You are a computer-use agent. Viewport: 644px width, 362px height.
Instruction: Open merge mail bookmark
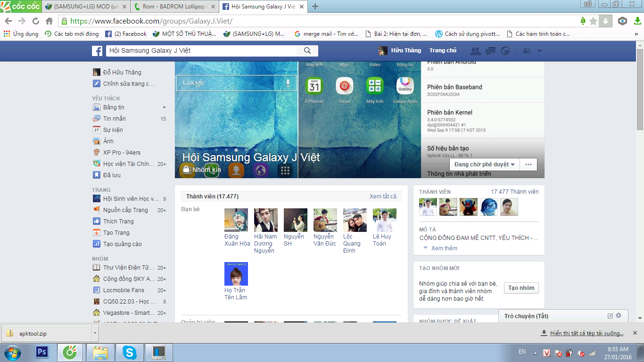[x=326, y=34]
